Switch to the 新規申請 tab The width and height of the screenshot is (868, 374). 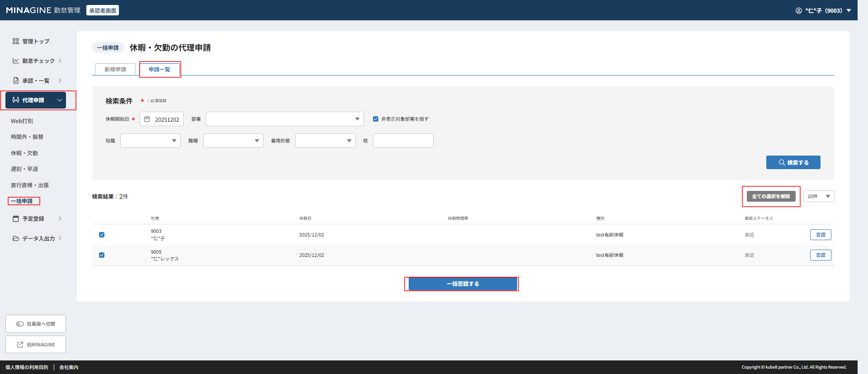115,69
